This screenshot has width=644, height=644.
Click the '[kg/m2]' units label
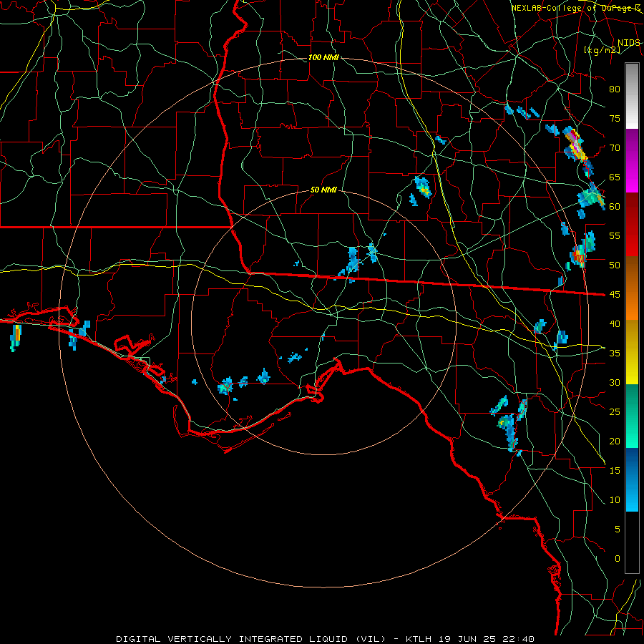point(602,50)
